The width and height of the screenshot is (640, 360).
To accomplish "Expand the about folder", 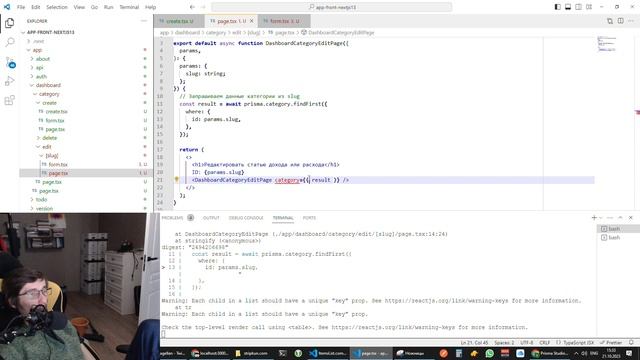I will tap(42, 59).
